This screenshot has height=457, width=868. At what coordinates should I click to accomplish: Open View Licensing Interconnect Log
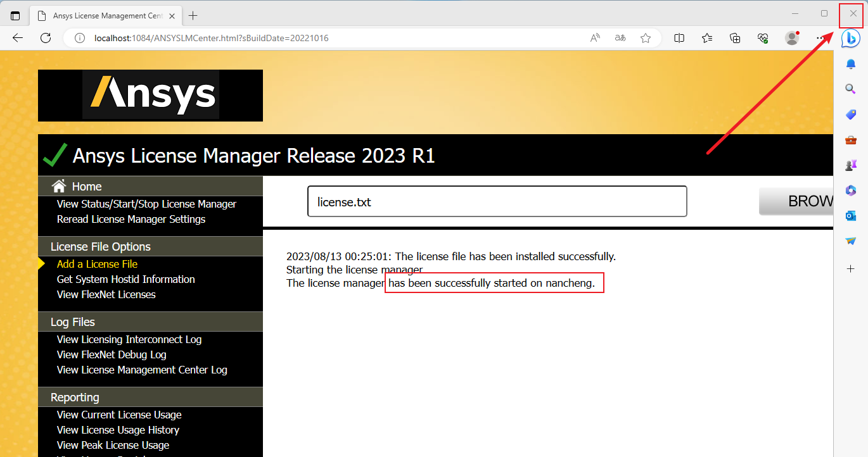click(x=129, y=339)
